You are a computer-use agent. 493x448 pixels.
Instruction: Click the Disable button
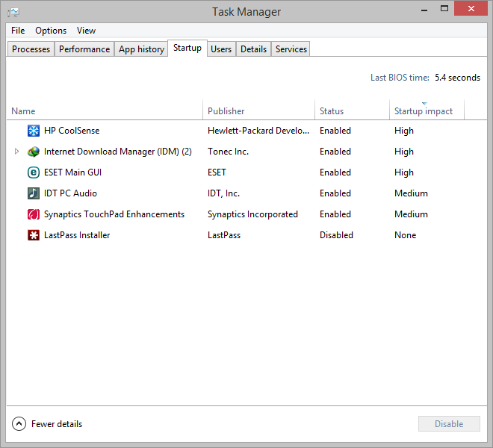pyautogui.click(x=449, y=424)
